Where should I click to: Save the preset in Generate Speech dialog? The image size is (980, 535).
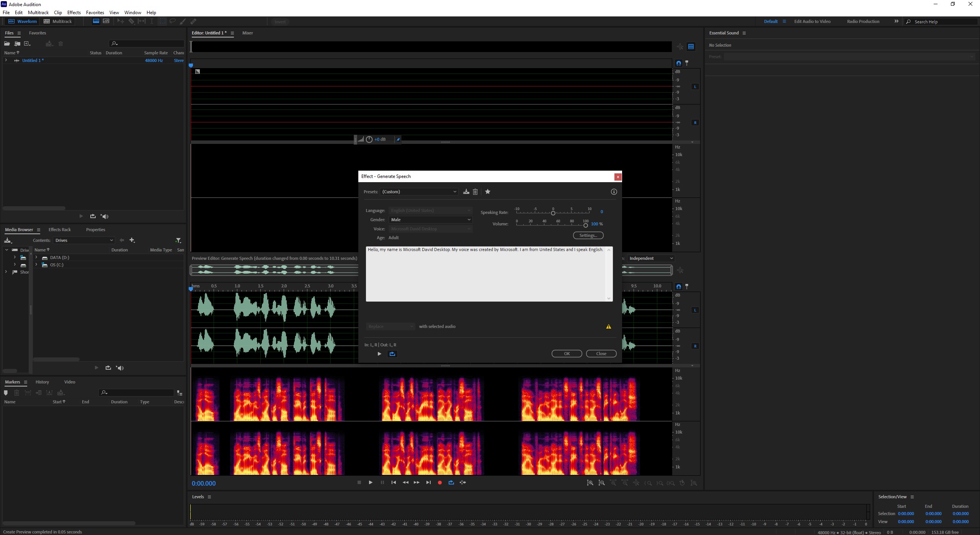click(x=466, y=192)
